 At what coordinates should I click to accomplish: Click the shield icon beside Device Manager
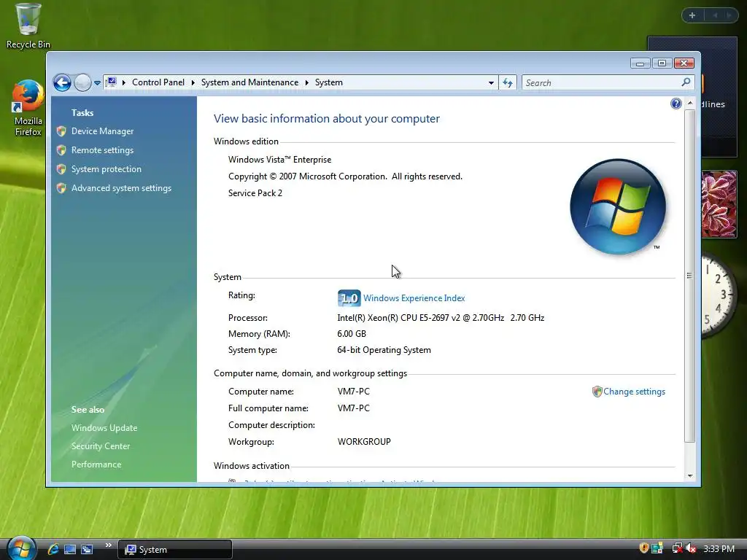click(x=61, y=131)
